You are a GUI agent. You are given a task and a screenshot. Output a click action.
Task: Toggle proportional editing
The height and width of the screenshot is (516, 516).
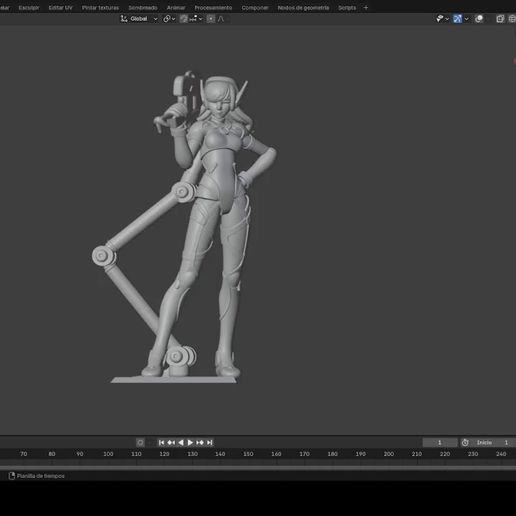point(211,19)
